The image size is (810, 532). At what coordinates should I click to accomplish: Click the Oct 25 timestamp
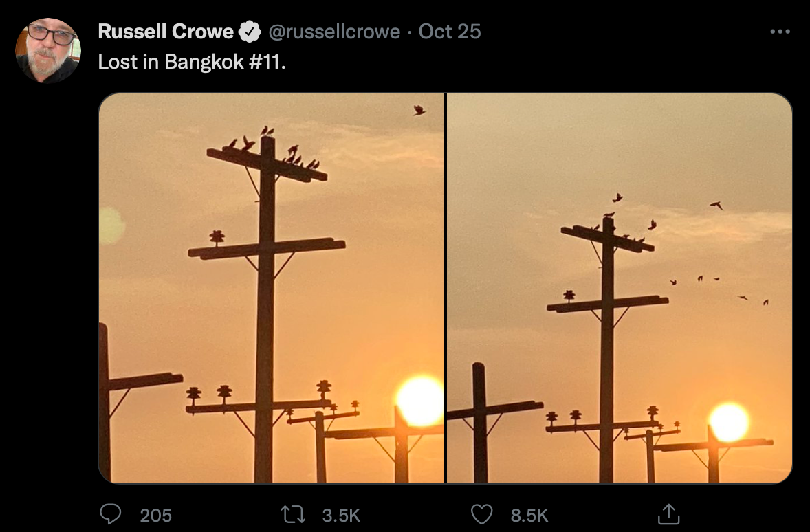[x=450, y=32]
